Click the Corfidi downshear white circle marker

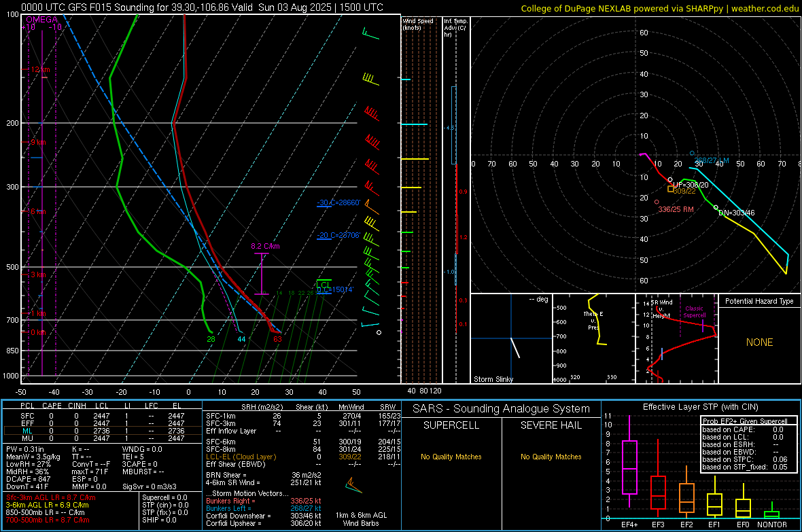pyautogui.click(x=716, y=207)
